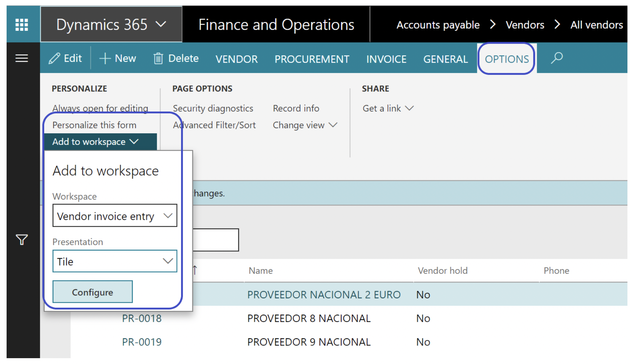Click the Delete trash button
Viewport: 632px width, 364px height.
pos(176,58)
